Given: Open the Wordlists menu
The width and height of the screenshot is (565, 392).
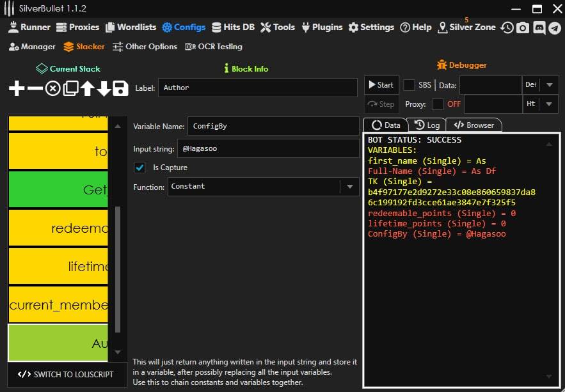Looking at the screenshot, I should pos(131,27).
